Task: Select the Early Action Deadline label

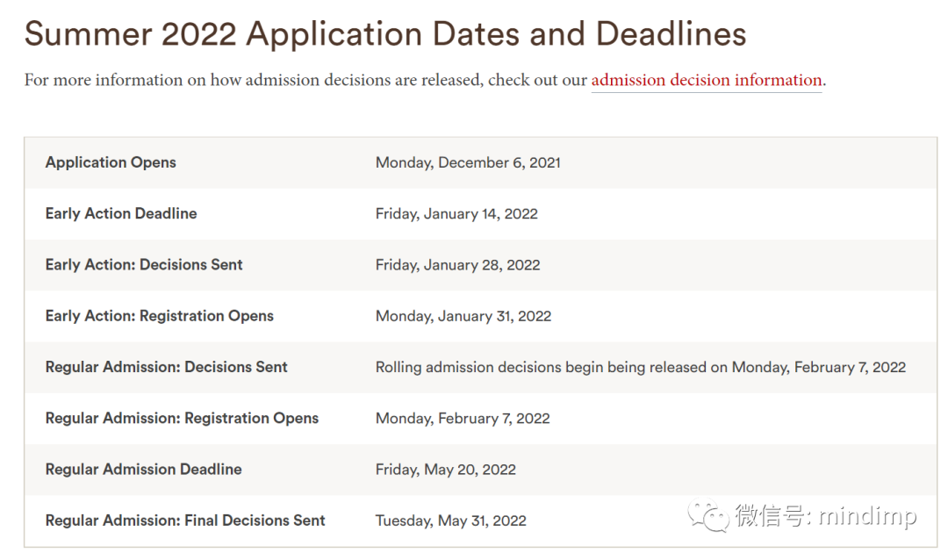Action: (x=121, y=213)
